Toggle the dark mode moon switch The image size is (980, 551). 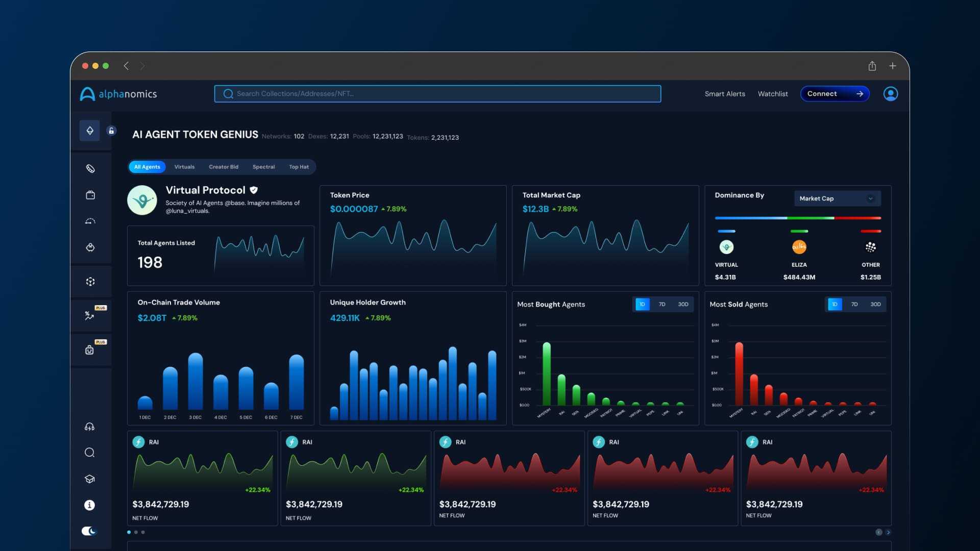[89, 531]
